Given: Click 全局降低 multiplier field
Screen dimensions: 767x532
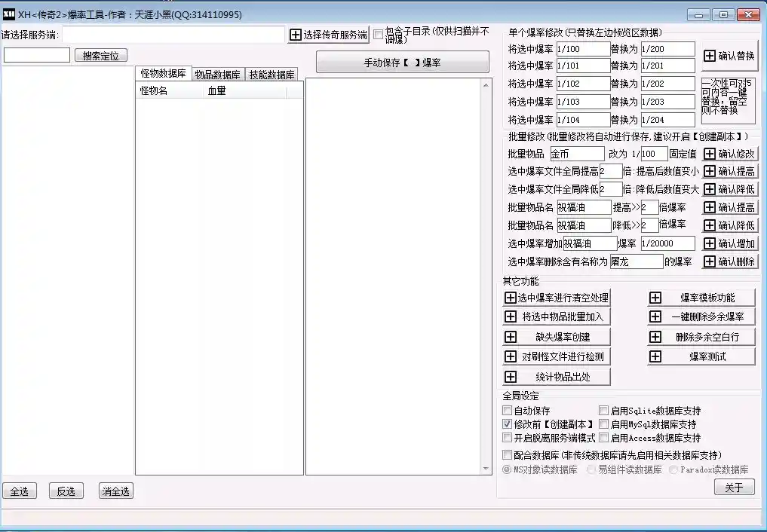Looking at the screenshot, I should point(610,189).
